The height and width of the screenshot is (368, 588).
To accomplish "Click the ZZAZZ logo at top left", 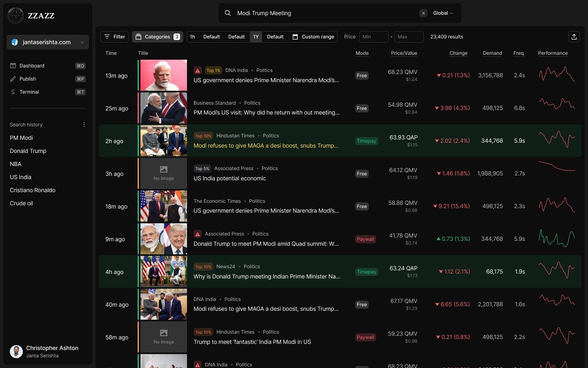I will 31,16.
